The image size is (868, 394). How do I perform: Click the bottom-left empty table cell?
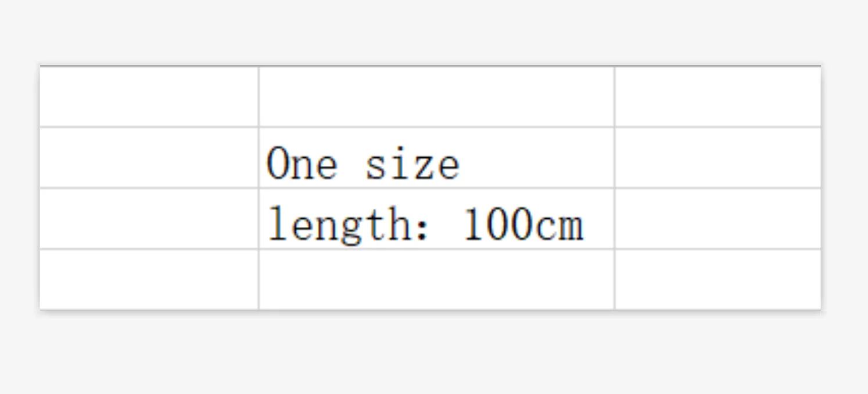(149, 279)
